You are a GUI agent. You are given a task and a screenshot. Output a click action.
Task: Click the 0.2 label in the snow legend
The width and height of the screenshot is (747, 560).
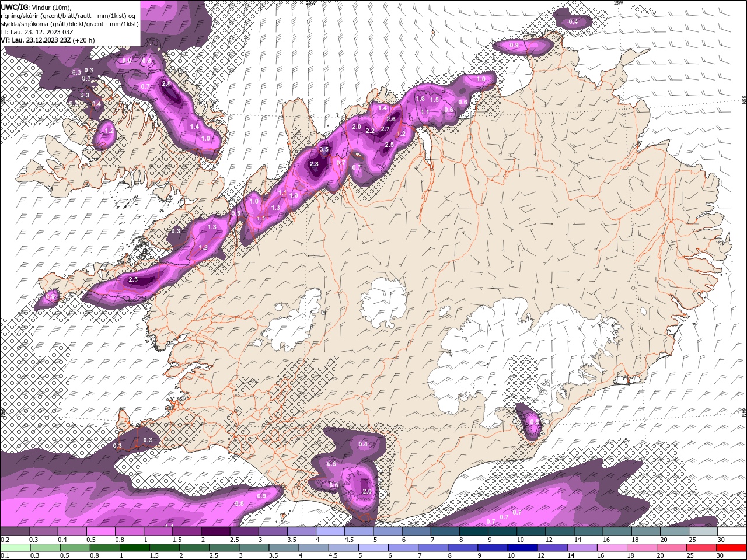[5, 540]
